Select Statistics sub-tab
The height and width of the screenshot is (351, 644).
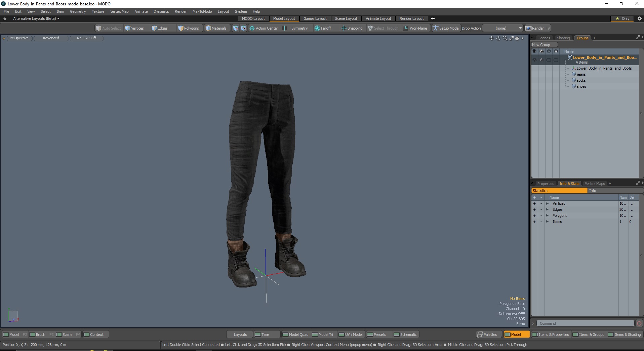click(x=559, y=191)
